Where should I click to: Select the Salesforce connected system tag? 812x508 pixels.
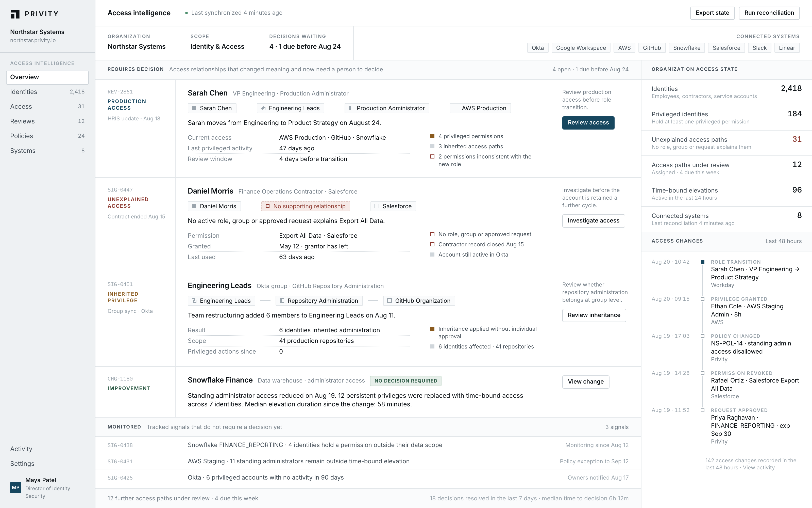(726, 48)
